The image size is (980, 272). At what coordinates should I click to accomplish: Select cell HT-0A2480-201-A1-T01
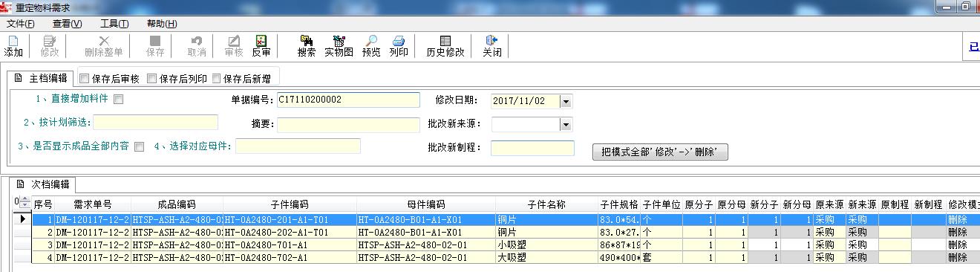point(290,220)
